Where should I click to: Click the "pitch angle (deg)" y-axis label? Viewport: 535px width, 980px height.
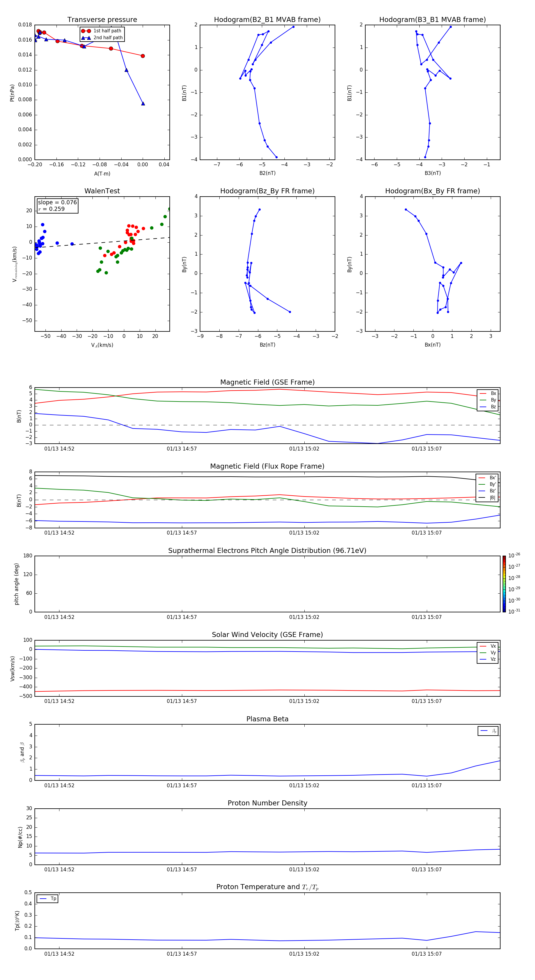tap(16, 584)
